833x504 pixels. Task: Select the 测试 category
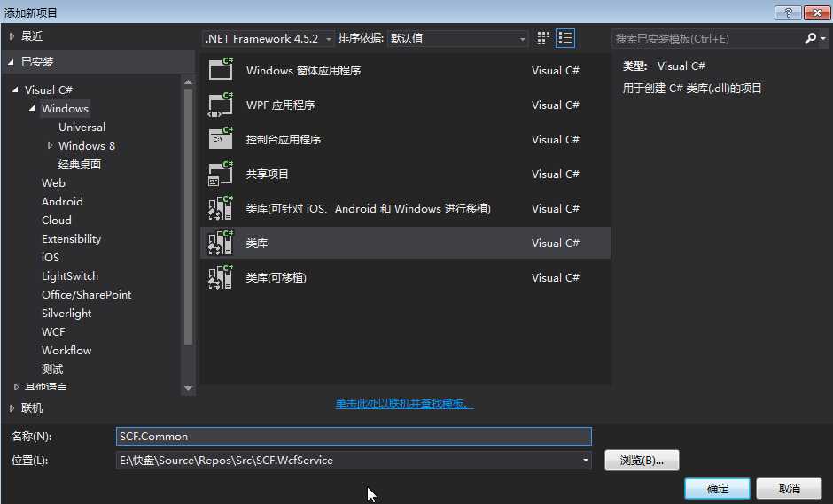[x=52, y=368]
